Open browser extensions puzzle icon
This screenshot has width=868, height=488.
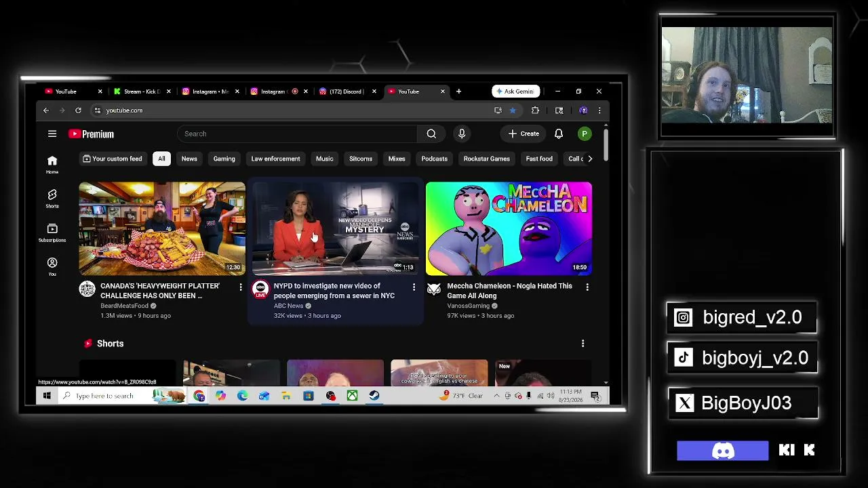coord(535,110)
